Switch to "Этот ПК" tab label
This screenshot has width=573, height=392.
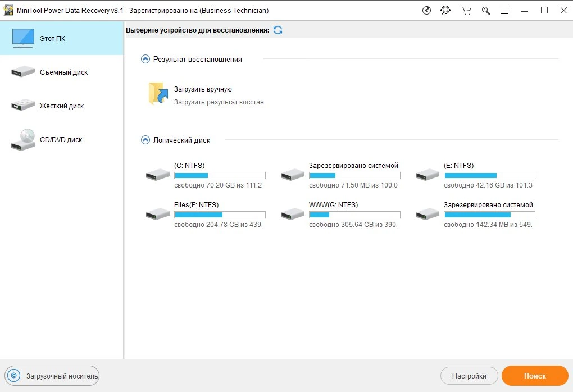[x=53, y=38]
